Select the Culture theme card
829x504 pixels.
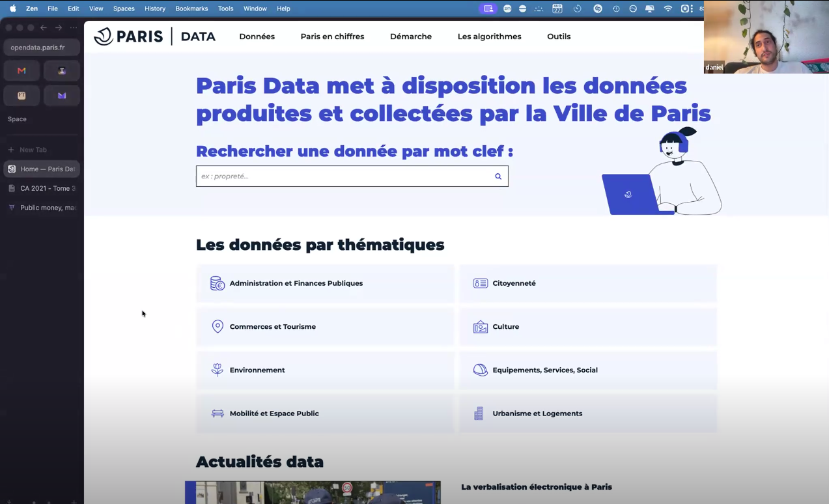point(588,326)
